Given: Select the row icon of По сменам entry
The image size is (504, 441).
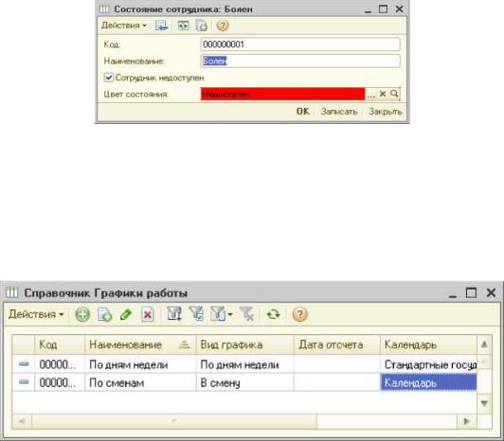Looking at the screenshot, I should [24, 382].
